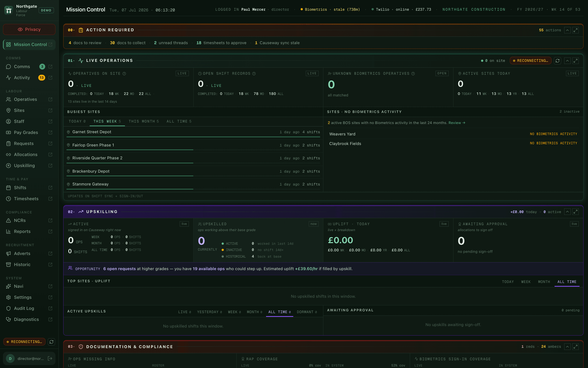Select DORMANT tab in Active Upskills

tap(307, 312)
